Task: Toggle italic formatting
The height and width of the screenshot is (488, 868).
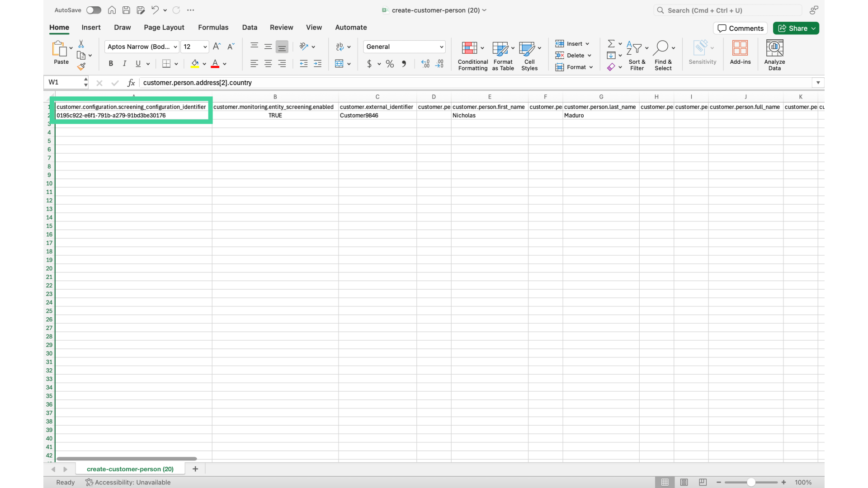Action: 124,63
